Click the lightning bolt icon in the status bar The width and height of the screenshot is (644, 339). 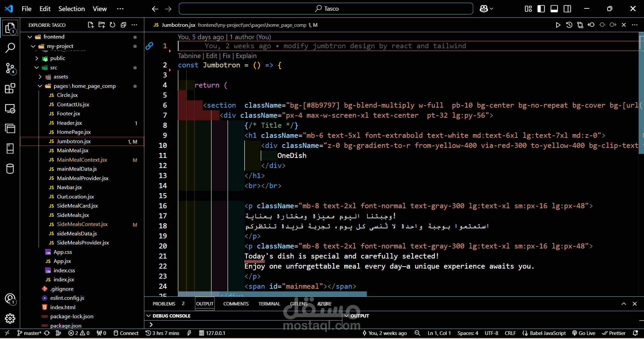pos(189,333)
